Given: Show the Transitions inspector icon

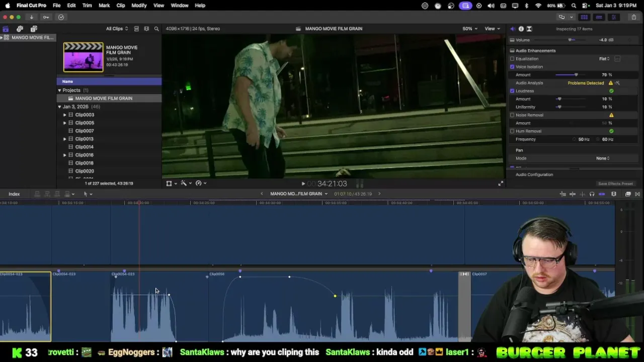Looking at the screenshot, I should (529, 29).
